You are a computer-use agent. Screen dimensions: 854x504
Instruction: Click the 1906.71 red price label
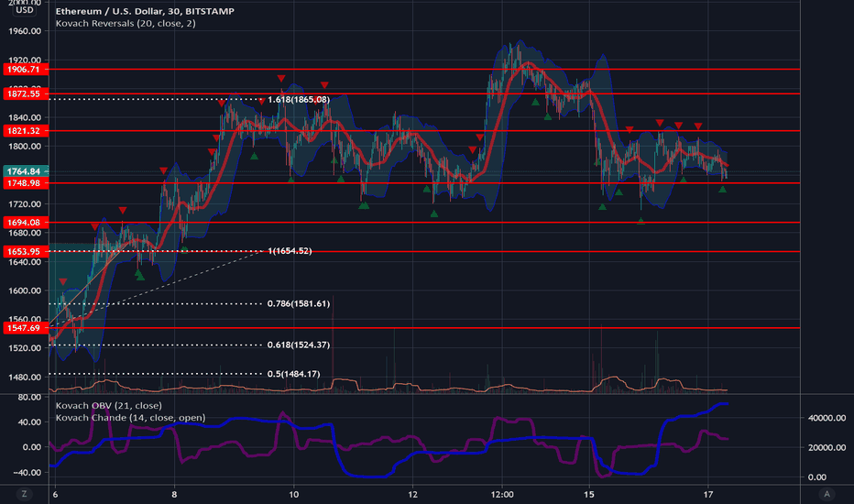(26, 70)
